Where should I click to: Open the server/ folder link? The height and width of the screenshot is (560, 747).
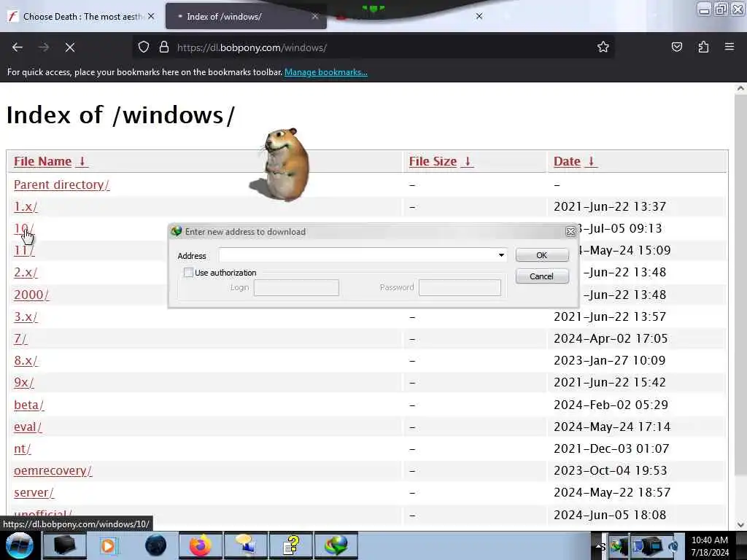click(x=34, y=492)
